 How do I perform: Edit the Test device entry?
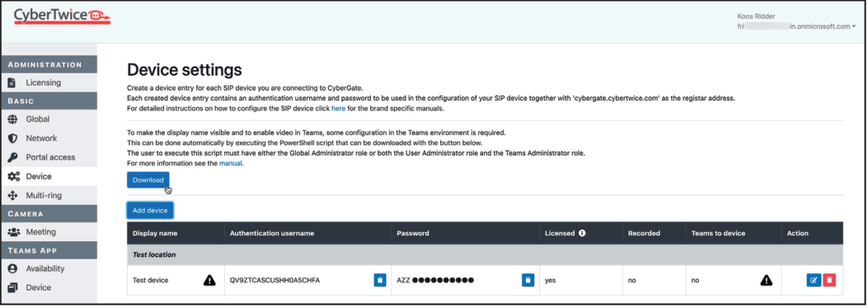[x=814, y=281]
